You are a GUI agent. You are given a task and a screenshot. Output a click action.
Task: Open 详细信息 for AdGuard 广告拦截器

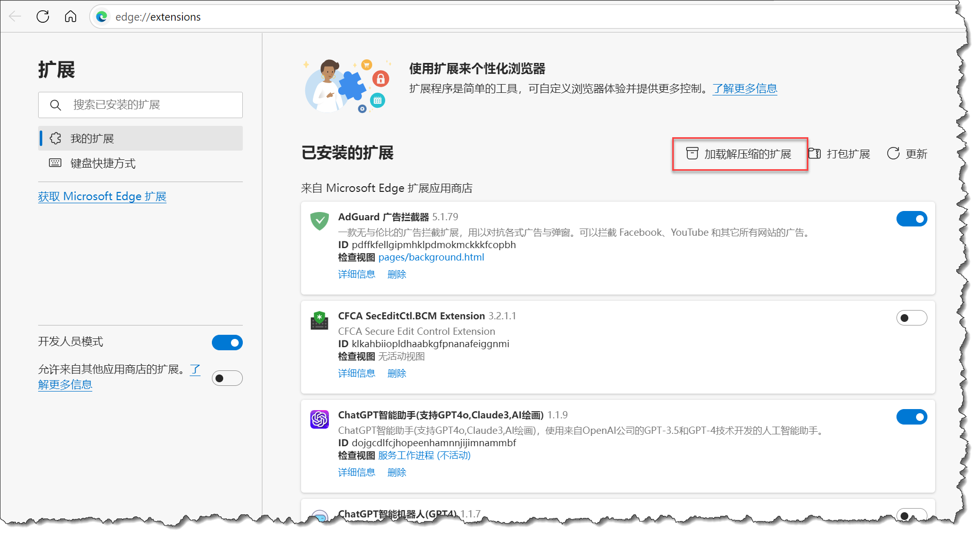(357, 274)
